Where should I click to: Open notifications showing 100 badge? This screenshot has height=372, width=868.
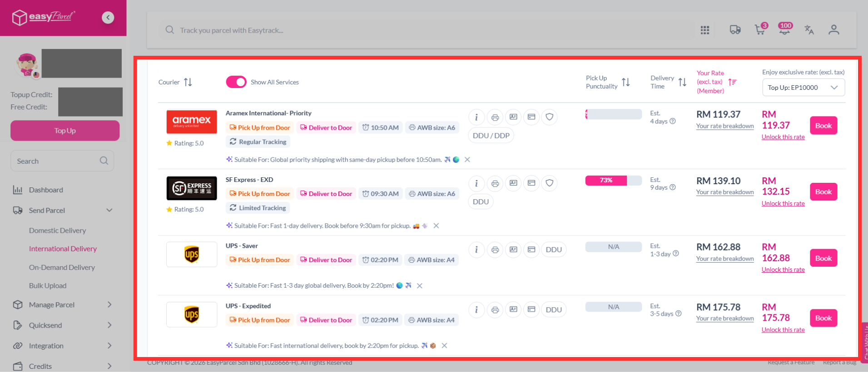785,29
